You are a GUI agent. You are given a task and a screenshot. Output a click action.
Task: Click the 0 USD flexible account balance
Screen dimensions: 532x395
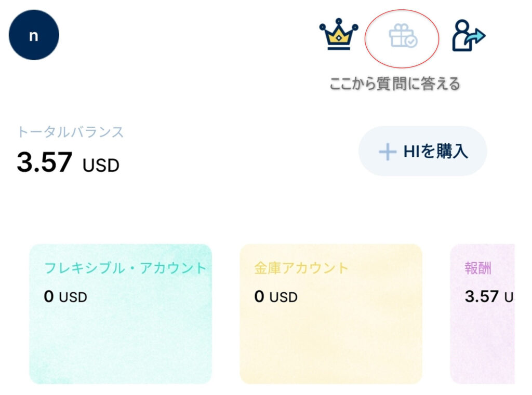coord(65,297)
